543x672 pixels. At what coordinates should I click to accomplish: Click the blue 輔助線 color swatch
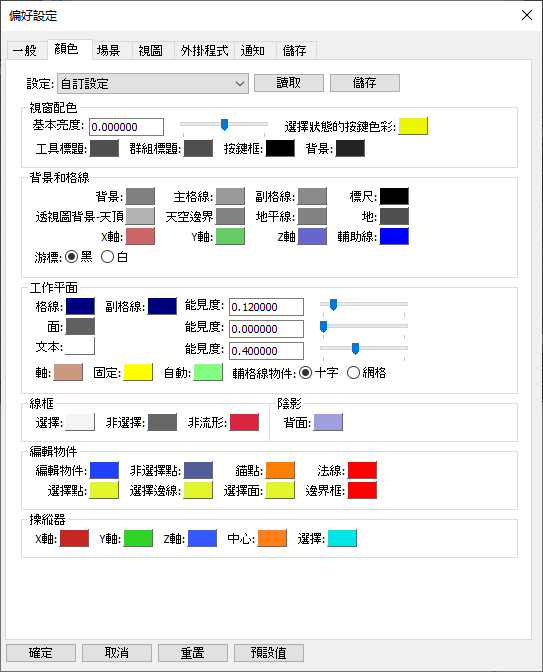[x=394, y=236]
